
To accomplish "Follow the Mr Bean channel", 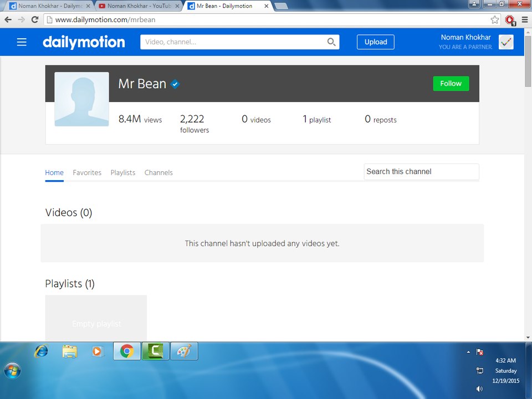I will point(451,84).
